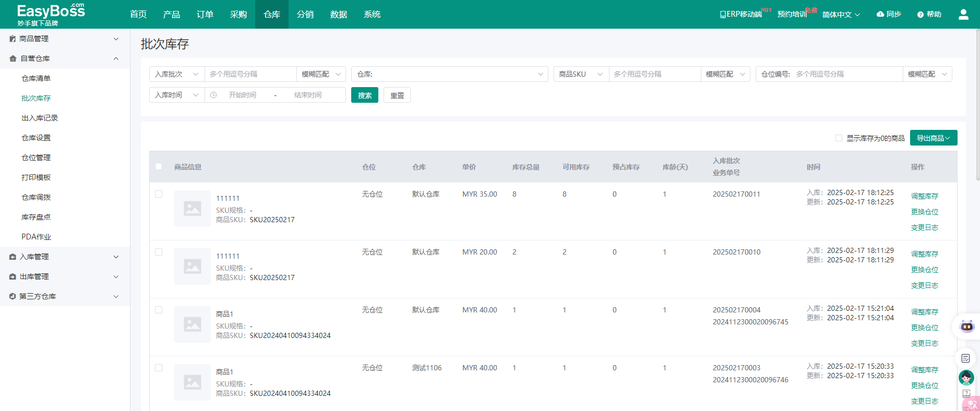Open product thumbnail for batch 202502170011
The width and height of the screenshot is (980, 411).
coord(193,209)
